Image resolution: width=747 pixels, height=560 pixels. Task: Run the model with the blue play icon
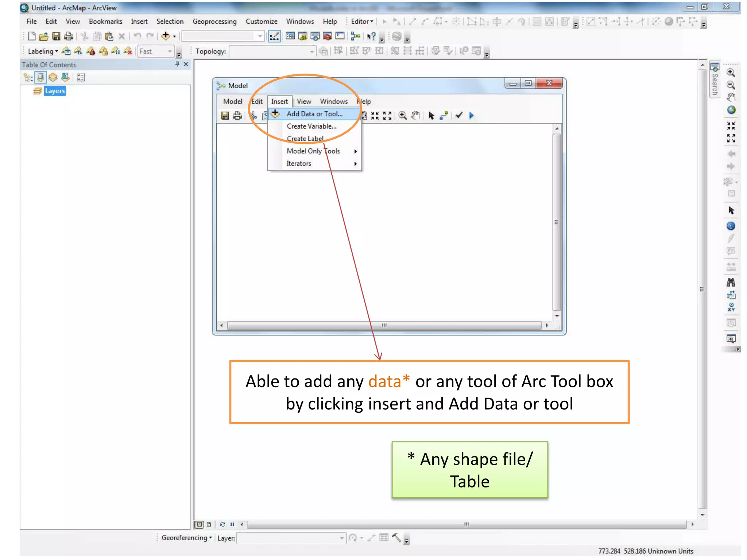(471, 116)
